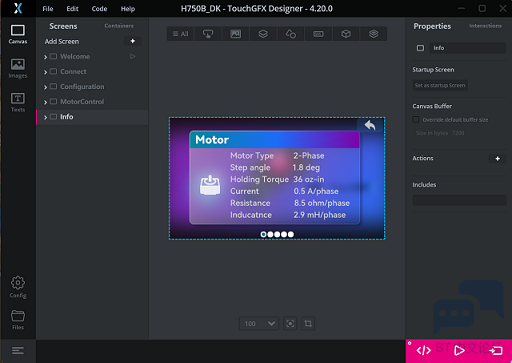Click the zoom-to-fit canvas icon
The image size is (512, 363).
pyautogui.click(x=290, y=323)
